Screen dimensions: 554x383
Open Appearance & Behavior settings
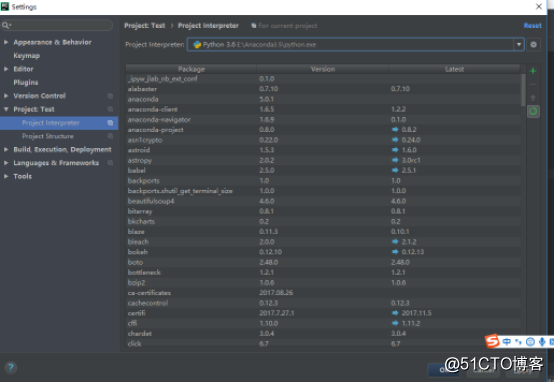52,42
